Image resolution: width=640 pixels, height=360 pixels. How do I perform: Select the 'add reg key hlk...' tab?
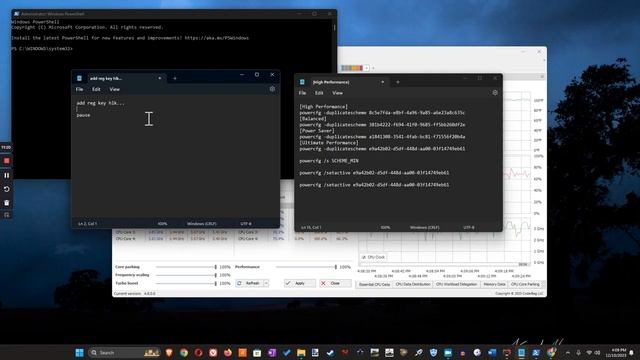(118, 78)
